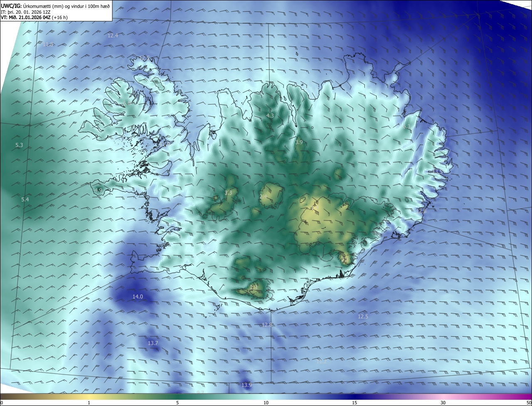Click the colorbar tick label 10
The width and height of the screenshot is (532, 406).
click(266, 403)
